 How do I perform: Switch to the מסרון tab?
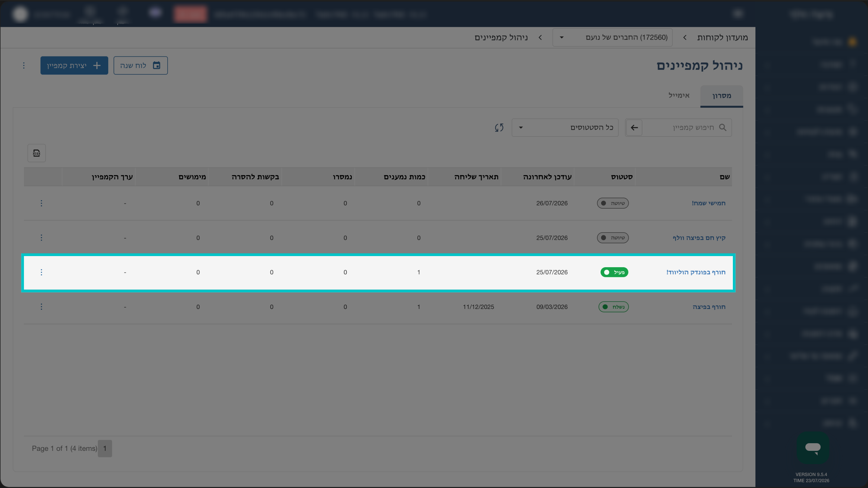coord(722,96)
